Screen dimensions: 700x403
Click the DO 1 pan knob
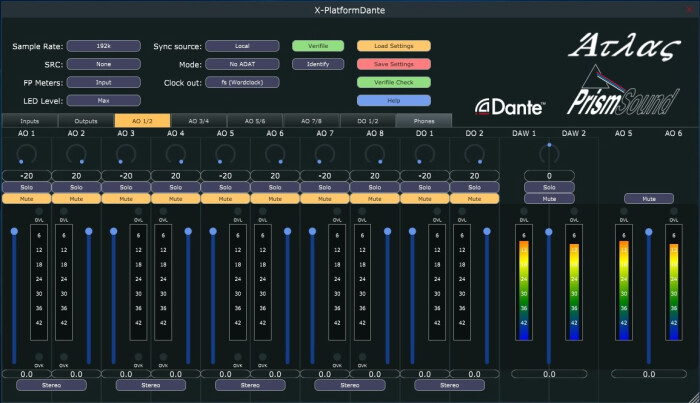[424, 154]
